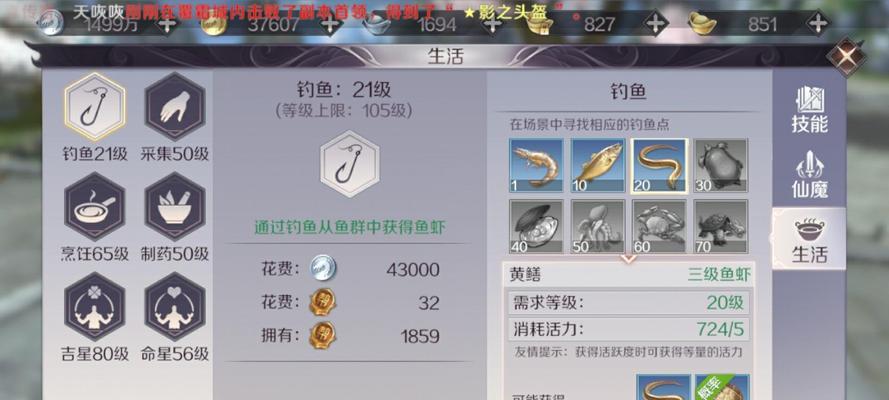Pick the locked level 50 octopus tile

pos(598,226)
